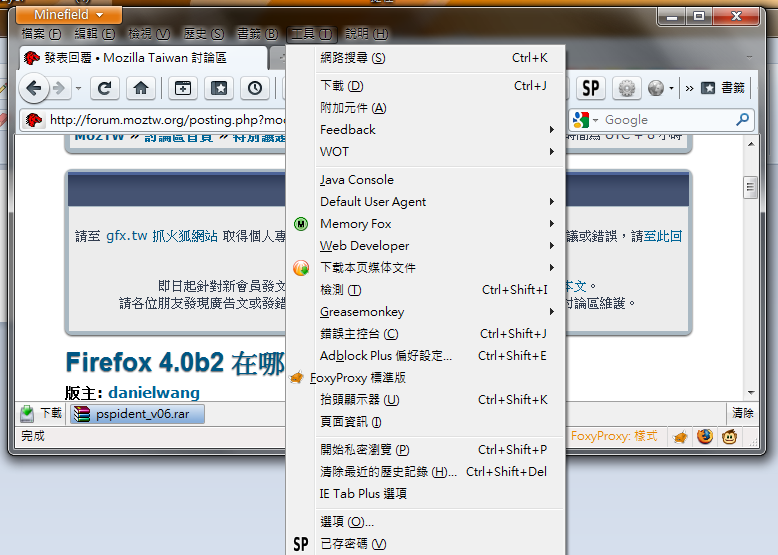Go to the Home page button
This screenshot has width=778, height=555.
(141, 88)
